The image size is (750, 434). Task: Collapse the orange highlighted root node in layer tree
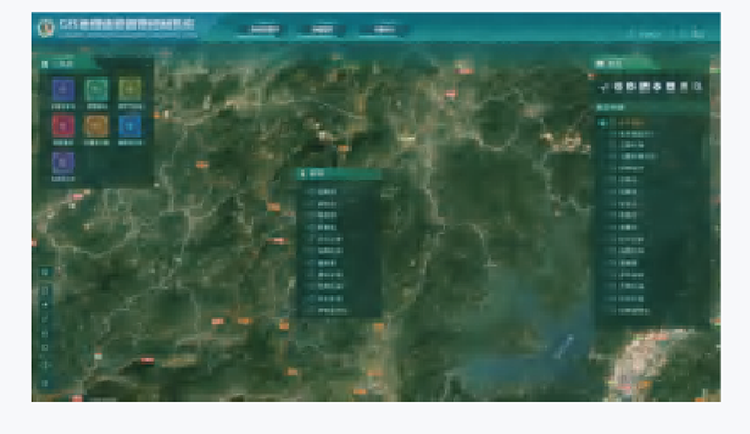click(603, 123)
